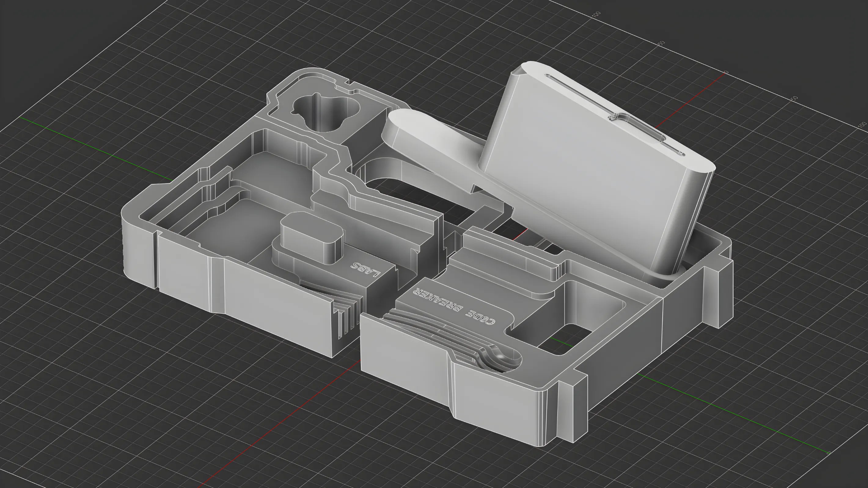Click the embossed LABS text
Image resolution: width=868 pixels, height=488 pixels.
point(366,269)
